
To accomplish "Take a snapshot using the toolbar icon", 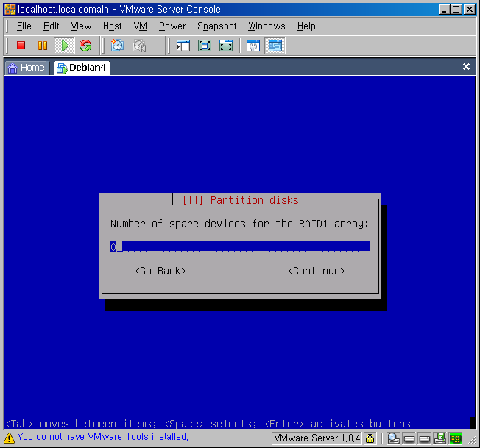I will click(x=117, y=46).
